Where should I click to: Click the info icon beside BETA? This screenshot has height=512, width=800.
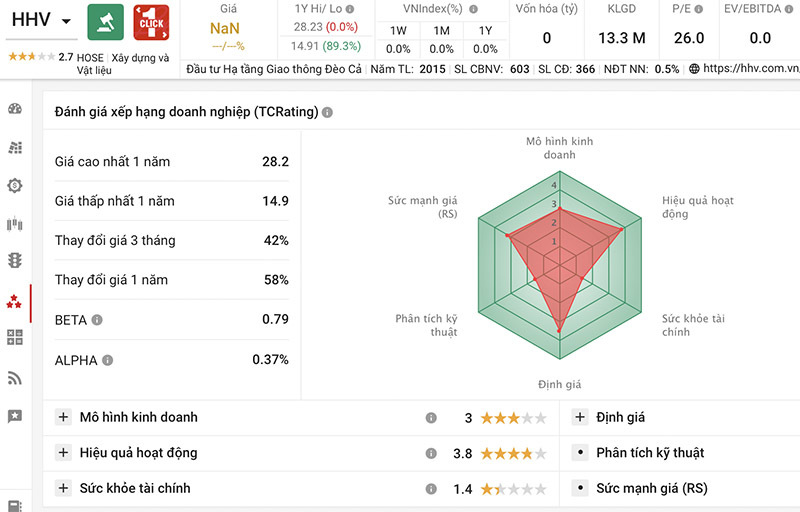click(97, 320)
